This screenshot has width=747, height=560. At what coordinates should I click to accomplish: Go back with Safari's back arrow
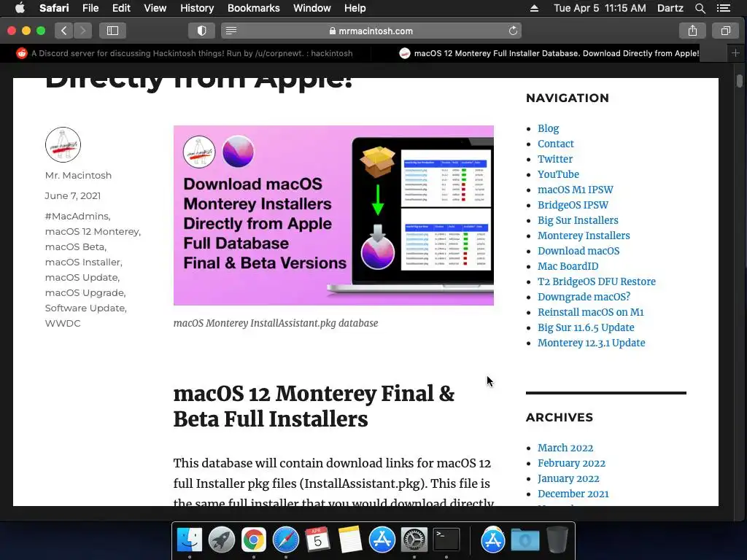click(64, 31)
